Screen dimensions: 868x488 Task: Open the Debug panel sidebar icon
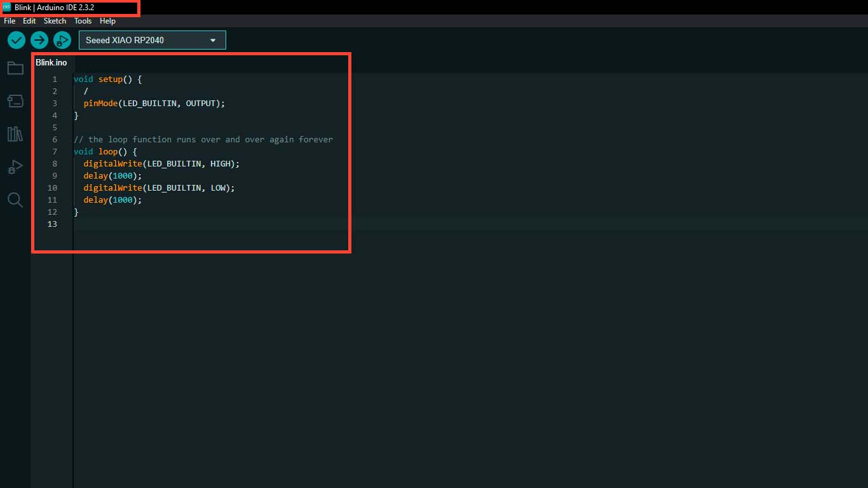tap(15, 167)
